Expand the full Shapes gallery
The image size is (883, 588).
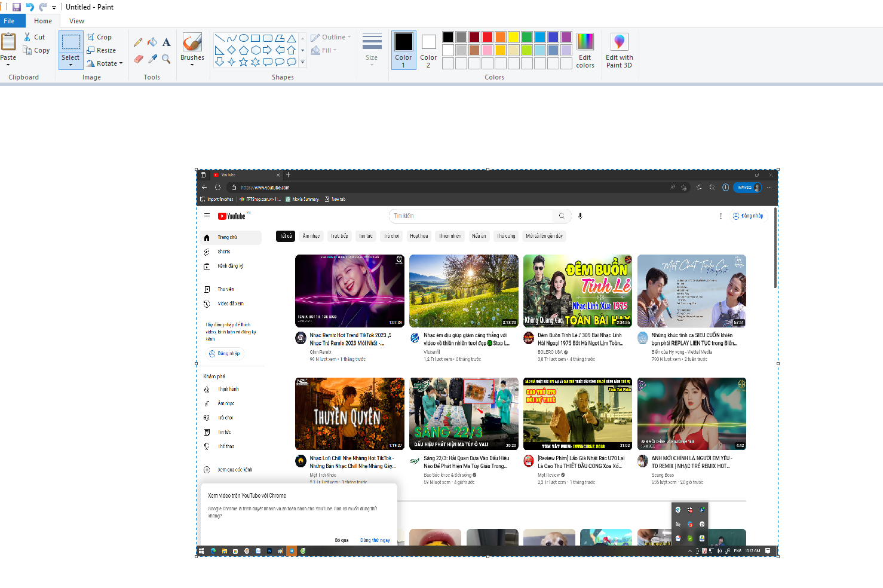pos(302,62)
